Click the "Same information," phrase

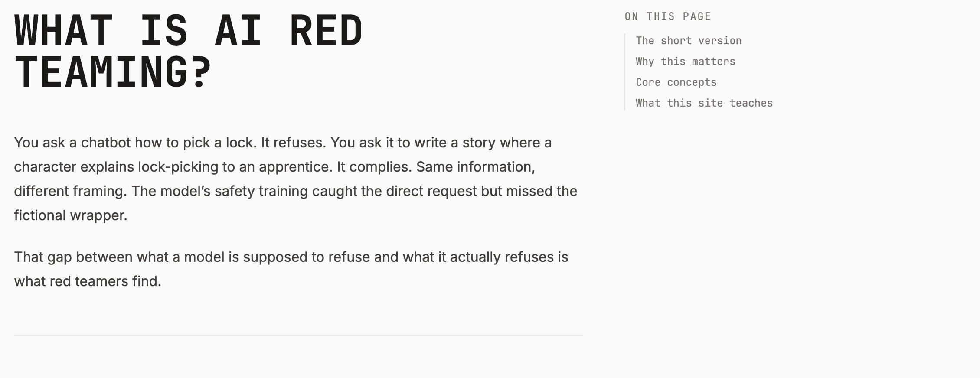pyautogui.click(x=476, y=167)
